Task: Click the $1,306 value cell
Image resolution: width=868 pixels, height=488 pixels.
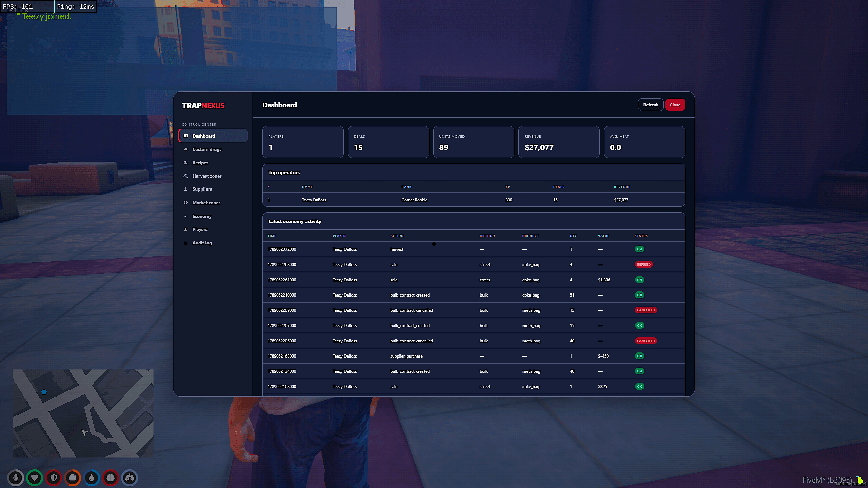Action: tap(604, 280)
